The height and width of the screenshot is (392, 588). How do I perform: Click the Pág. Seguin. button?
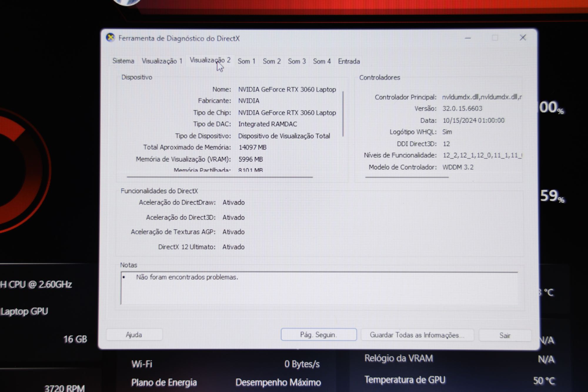319,335
